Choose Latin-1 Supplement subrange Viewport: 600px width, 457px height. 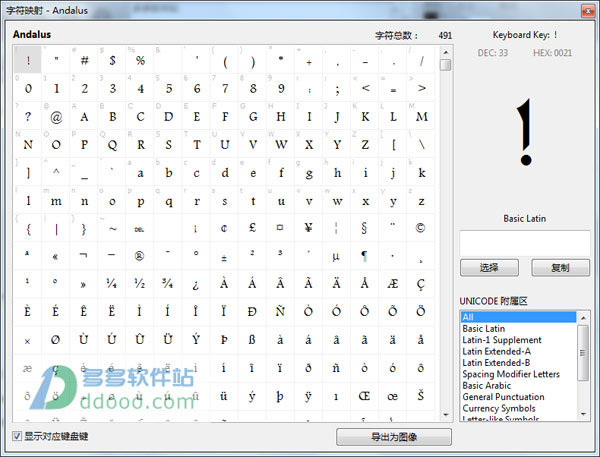pyautogui.click(x=518, y=340)
